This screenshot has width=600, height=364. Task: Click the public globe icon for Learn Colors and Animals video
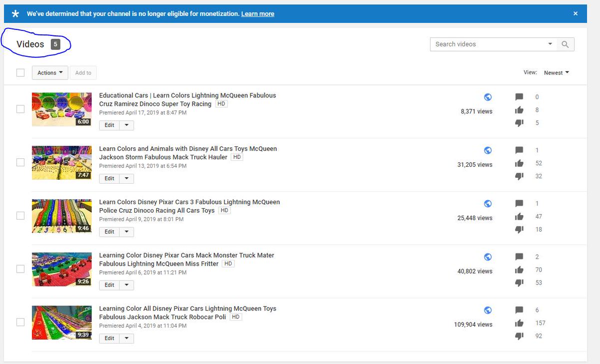coord(488,150)
